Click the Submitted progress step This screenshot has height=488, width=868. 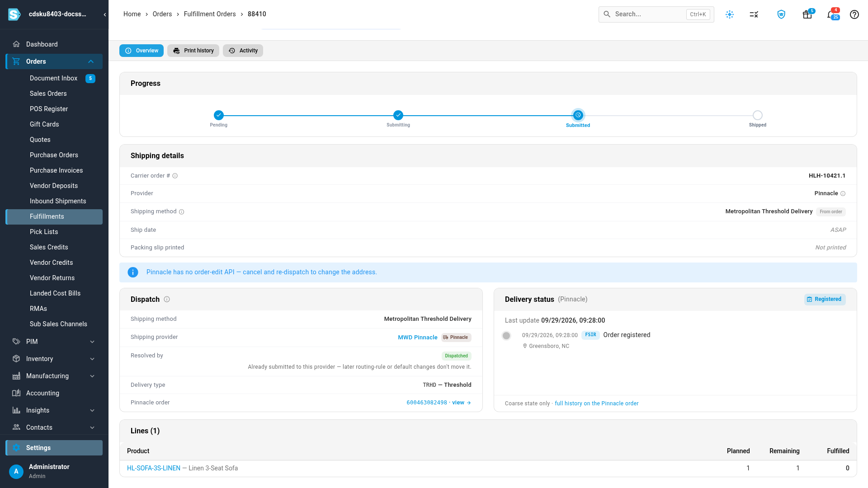578,115
